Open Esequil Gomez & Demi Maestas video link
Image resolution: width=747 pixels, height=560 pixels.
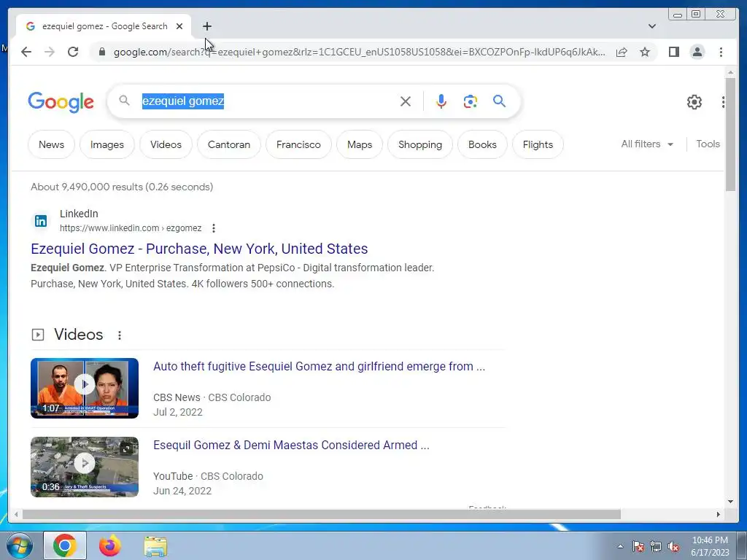click(291, 445)
